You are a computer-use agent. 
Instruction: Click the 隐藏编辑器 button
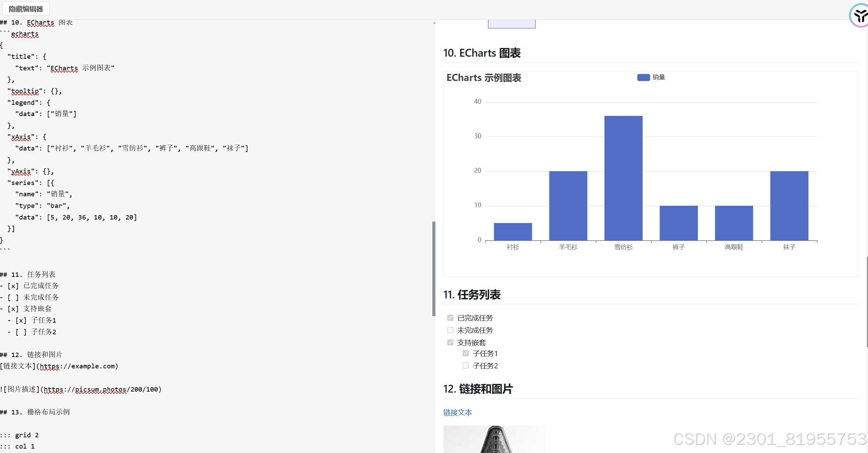click(x=26, y=9)
